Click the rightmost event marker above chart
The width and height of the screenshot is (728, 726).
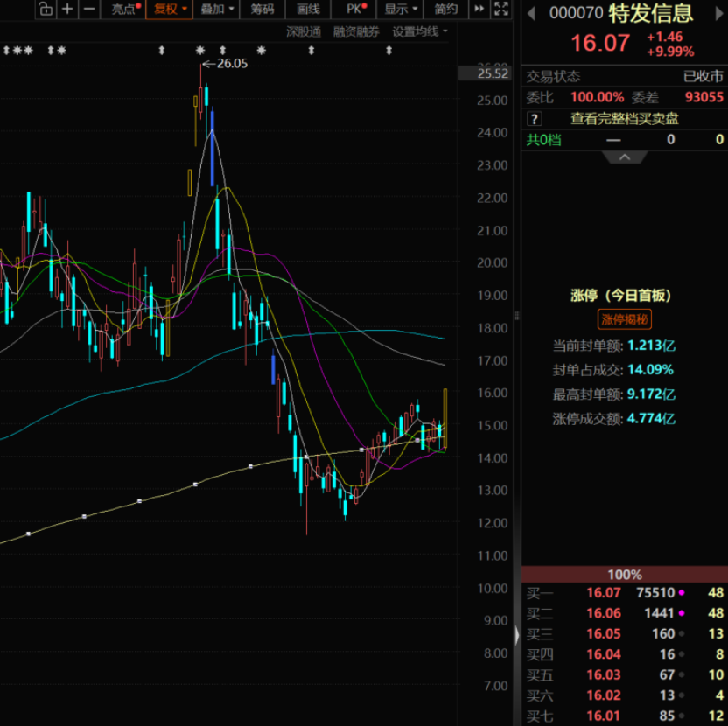pos(388,50)
